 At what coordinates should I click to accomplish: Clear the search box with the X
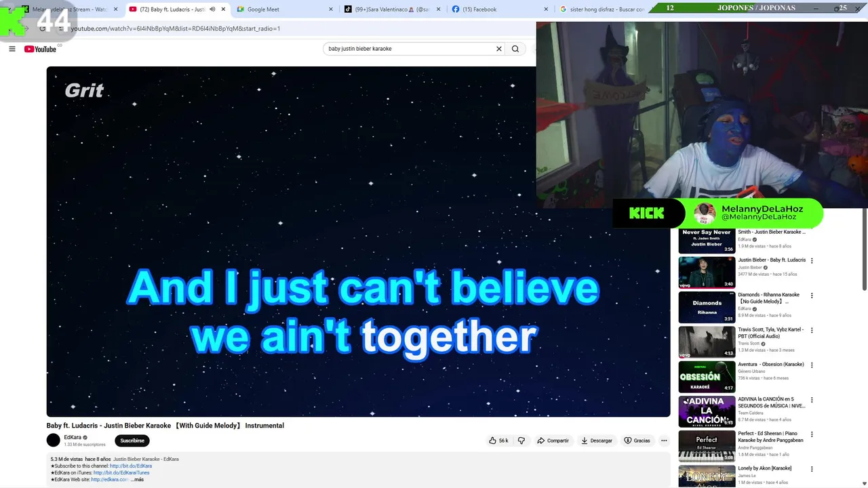(x=499, y=49)
